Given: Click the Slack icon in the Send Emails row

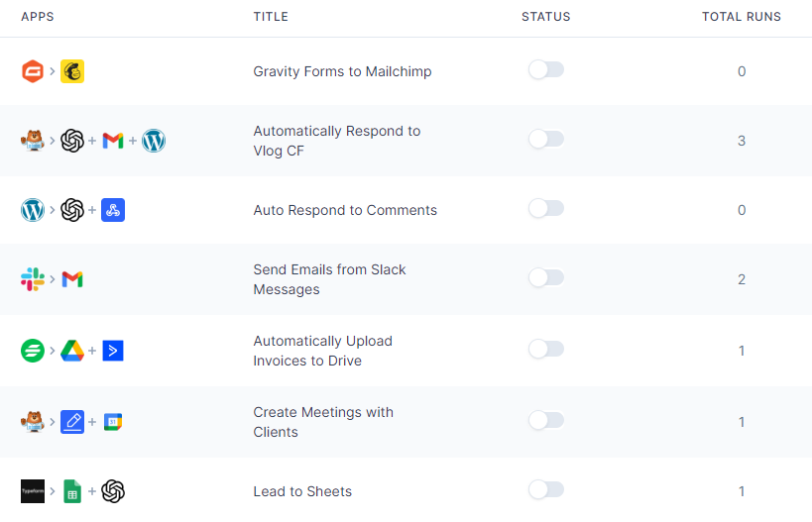Looking at the screenshot, I should point(32,279).
